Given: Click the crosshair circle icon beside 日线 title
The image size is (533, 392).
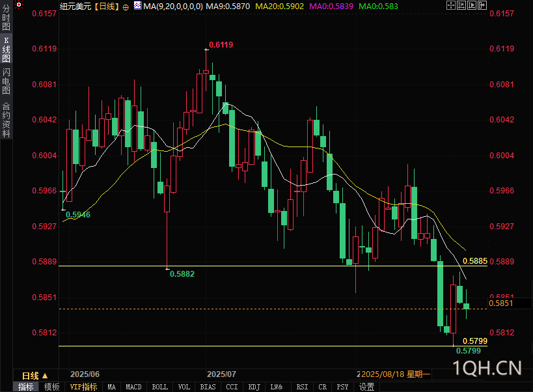Looking at the screenshot, I should 126,7.
